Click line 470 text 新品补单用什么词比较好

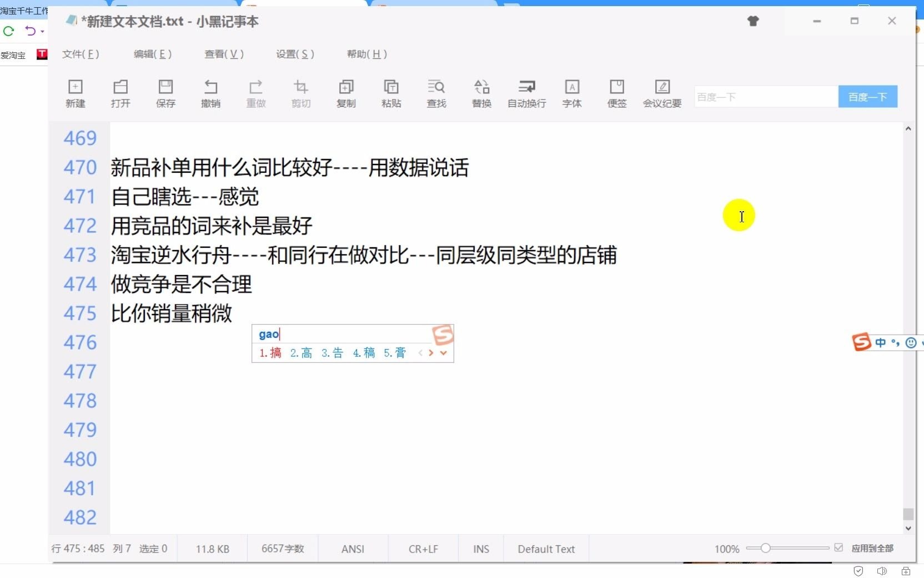tap(222, 167)
